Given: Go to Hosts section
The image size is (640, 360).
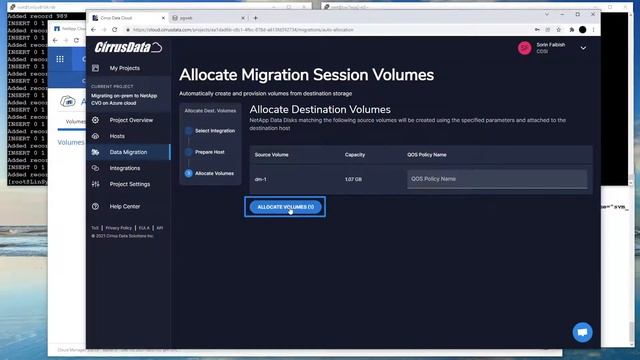Looking at the screenshot, I should [117, 136].
